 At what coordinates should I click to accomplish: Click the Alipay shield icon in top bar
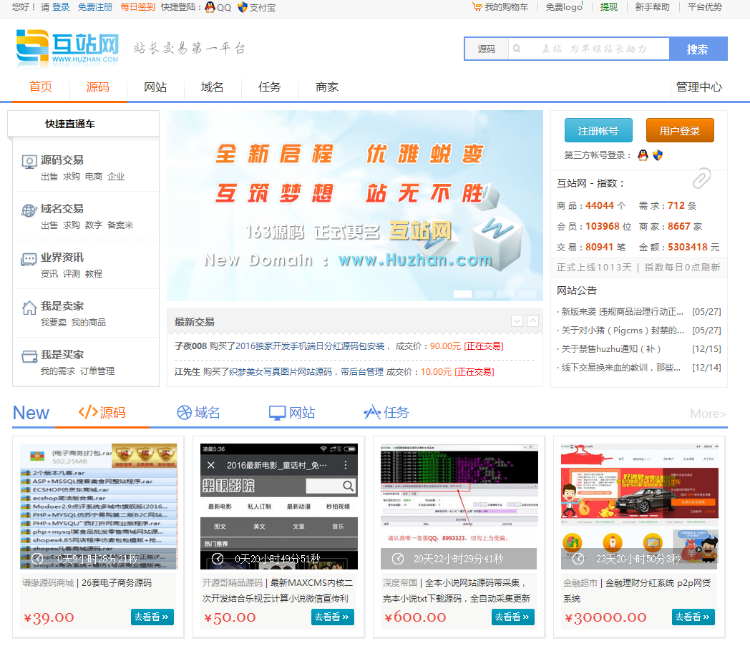(243, 7)
